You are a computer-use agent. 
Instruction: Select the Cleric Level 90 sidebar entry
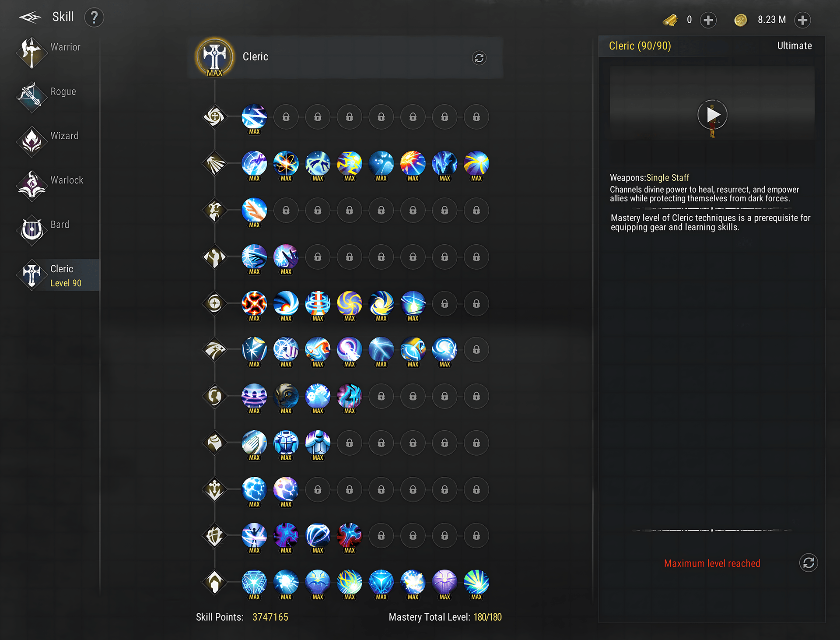(x=57, y=275)
